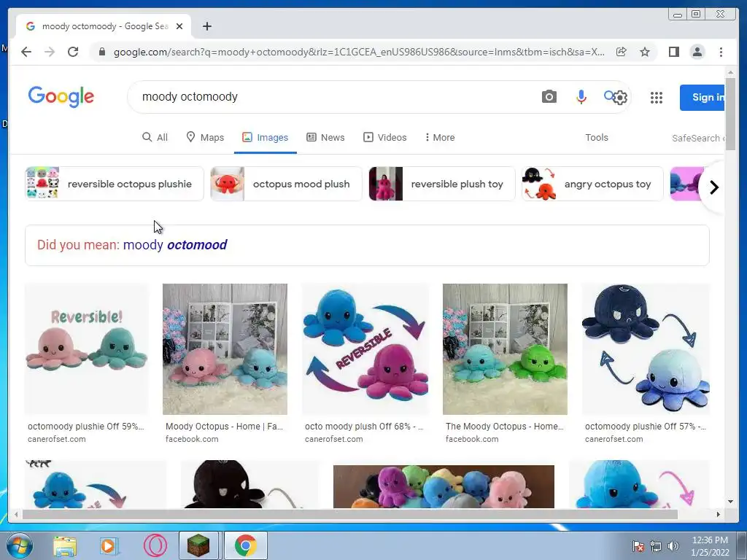Bookmark this page with the star icon

(x=645, y=52)
